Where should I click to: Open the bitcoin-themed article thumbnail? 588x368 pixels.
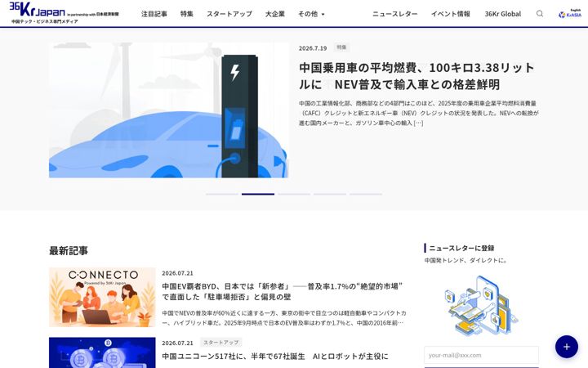click(102, 352)
